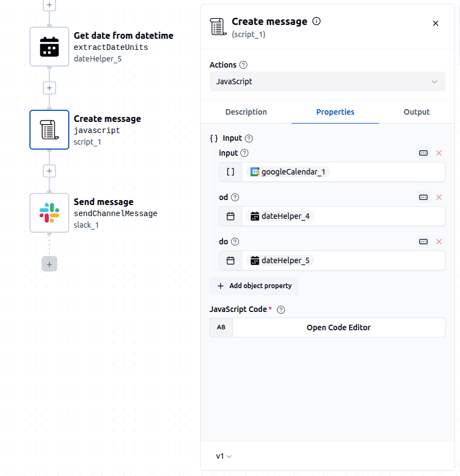Open Code Editor for JavaScript
Screen dimensions: 460x476
[338, 327]
